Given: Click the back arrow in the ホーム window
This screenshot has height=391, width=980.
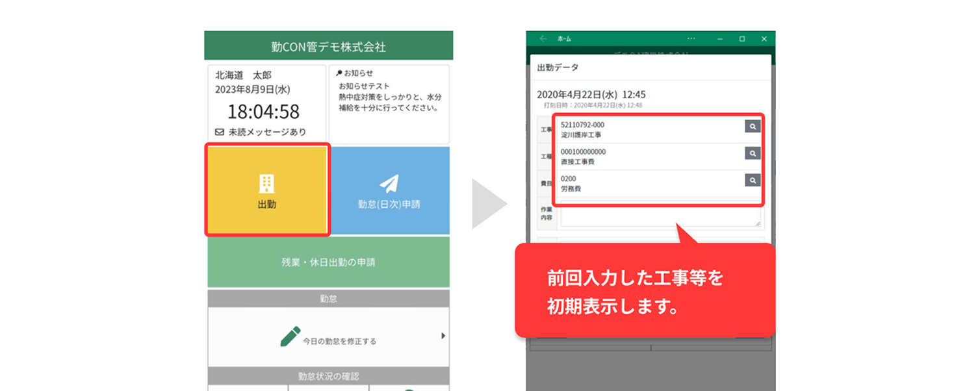Looking at the screenshot, I should 543,38.
